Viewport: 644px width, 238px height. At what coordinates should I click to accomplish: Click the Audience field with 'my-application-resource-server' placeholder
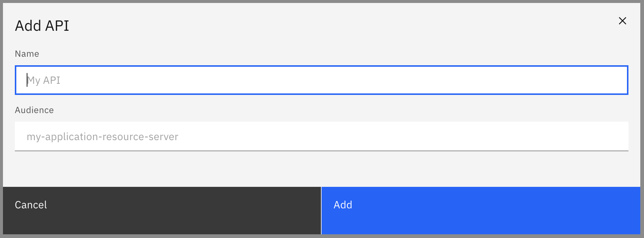tap(321, 136)
